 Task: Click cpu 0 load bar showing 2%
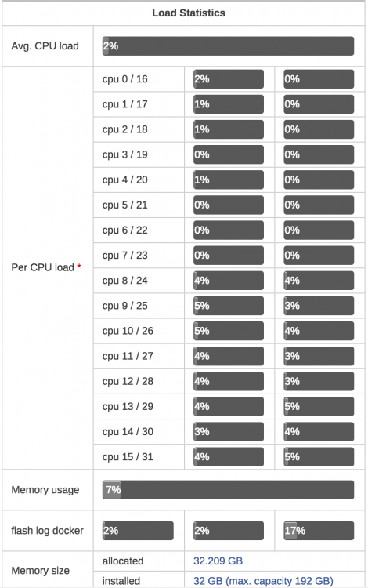[x=229, y=79]
